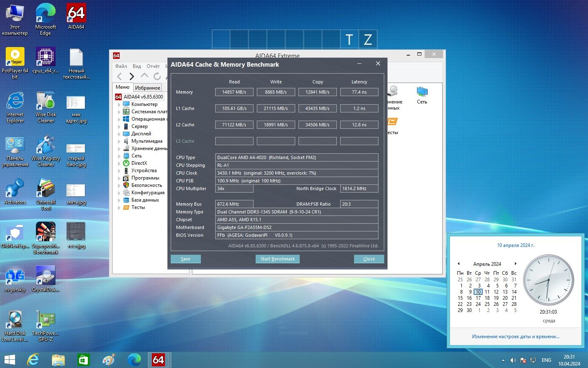
Task: Go to next month in calendar
Action: pyautogui.click(x=516, y=264)
